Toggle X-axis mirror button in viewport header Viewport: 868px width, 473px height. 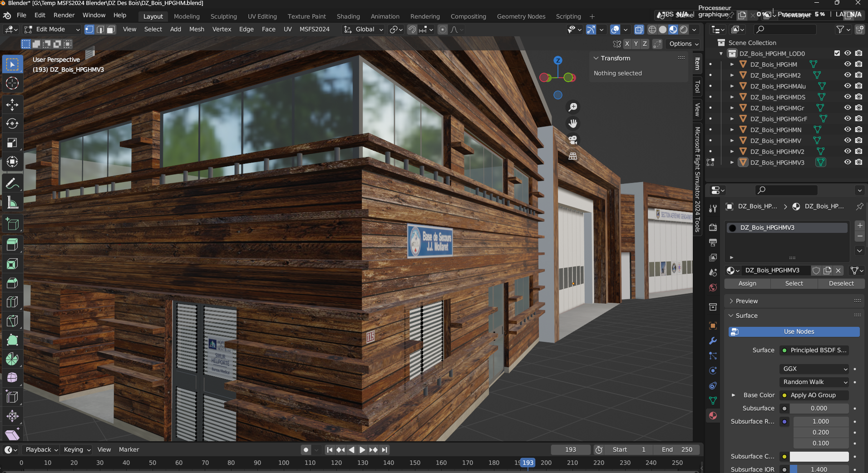pyautogui.click(x=627, y=44)
